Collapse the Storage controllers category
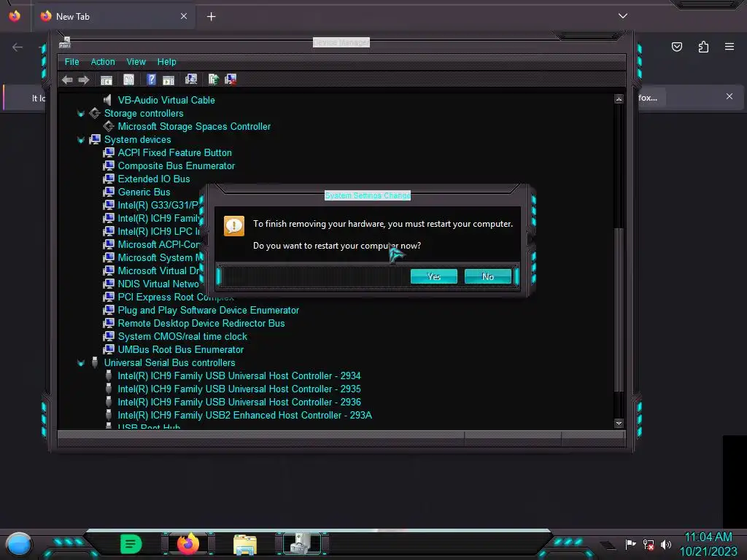 tap(81, 113)
